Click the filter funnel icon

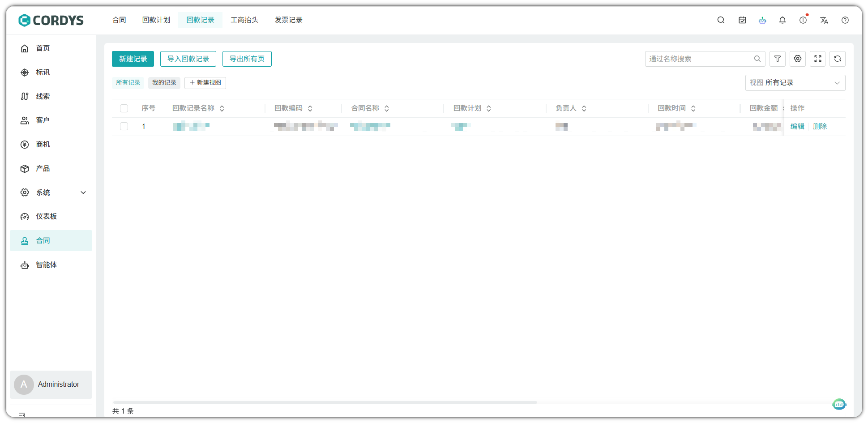778,59
